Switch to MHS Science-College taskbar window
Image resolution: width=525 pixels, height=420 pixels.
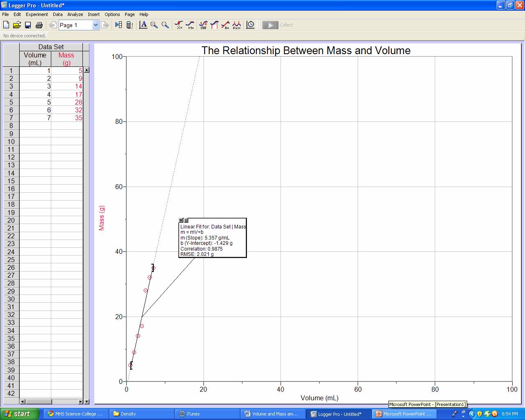tap(75, 414)
